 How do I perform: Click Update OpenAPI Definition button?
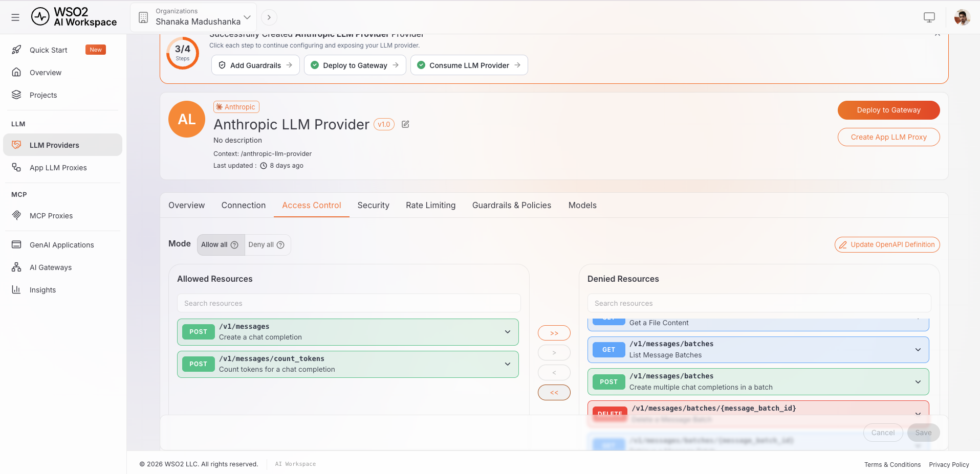point(887,244)
